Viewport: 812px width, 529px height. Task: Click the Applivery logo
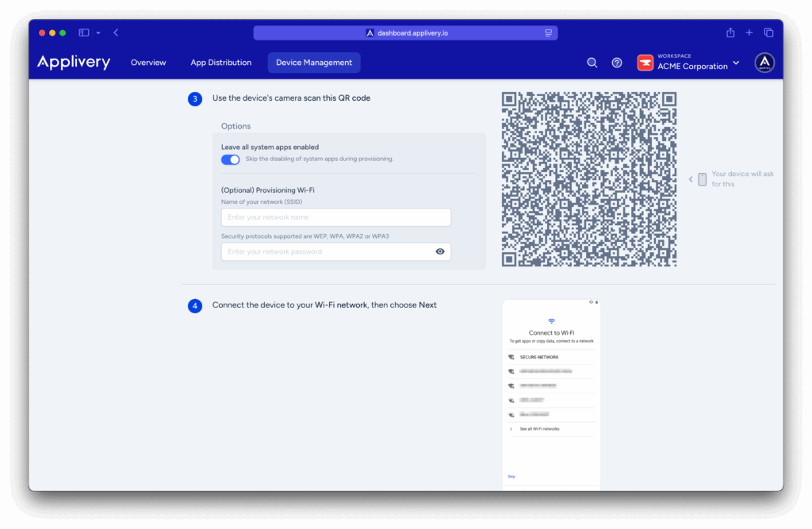(74, 63)
